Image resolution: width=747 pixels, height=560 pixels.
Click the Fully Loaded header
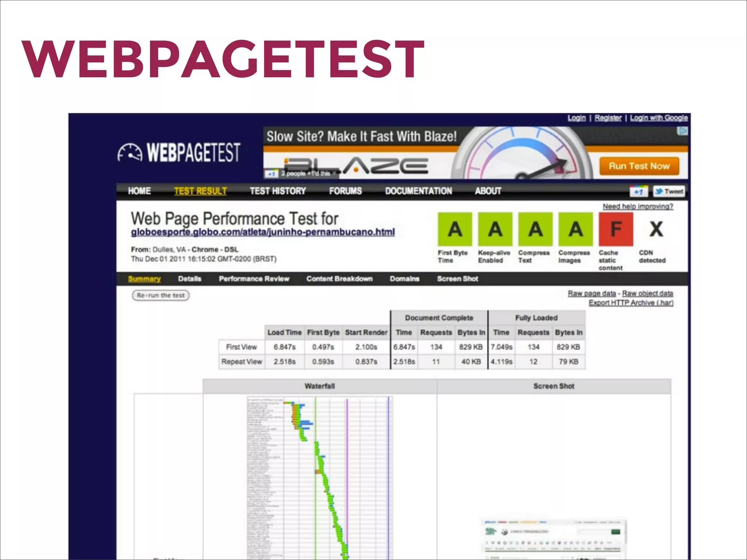[537, 318]
